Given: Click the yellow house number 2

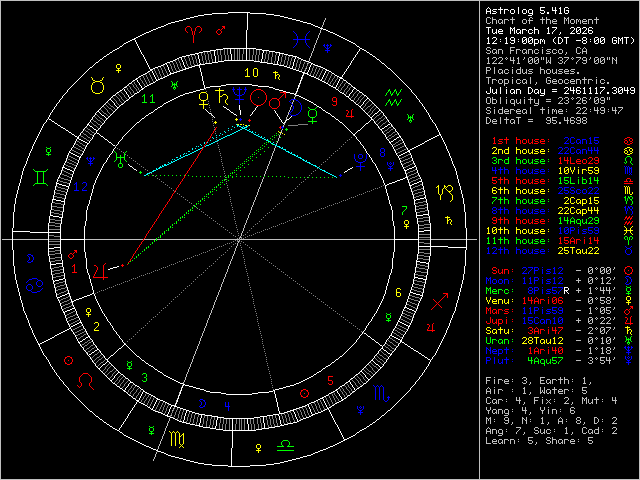Looking at the screenshot, I should click(96, 327).
